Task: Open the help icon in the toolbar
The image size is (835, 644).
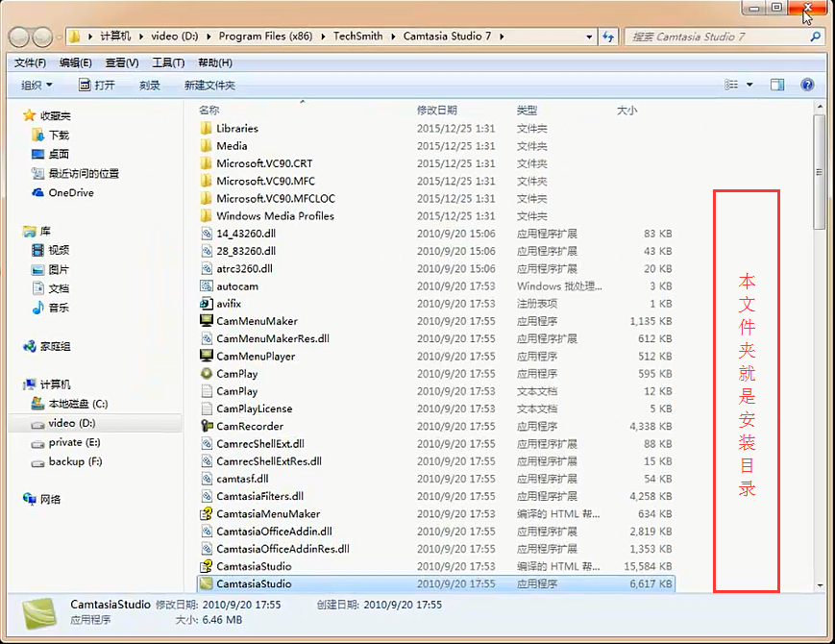Action: point(807,85)
